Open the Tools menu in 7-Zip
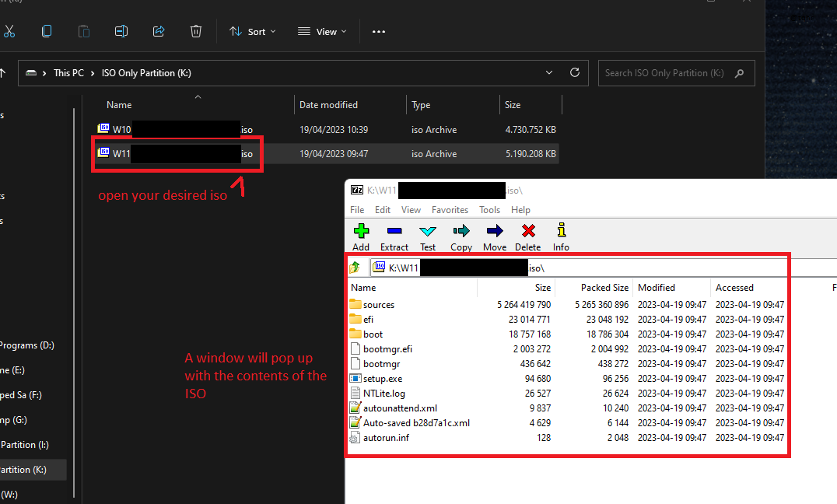Screen dimensions: 837x504 pyautogui.click(x=489, y=210)
